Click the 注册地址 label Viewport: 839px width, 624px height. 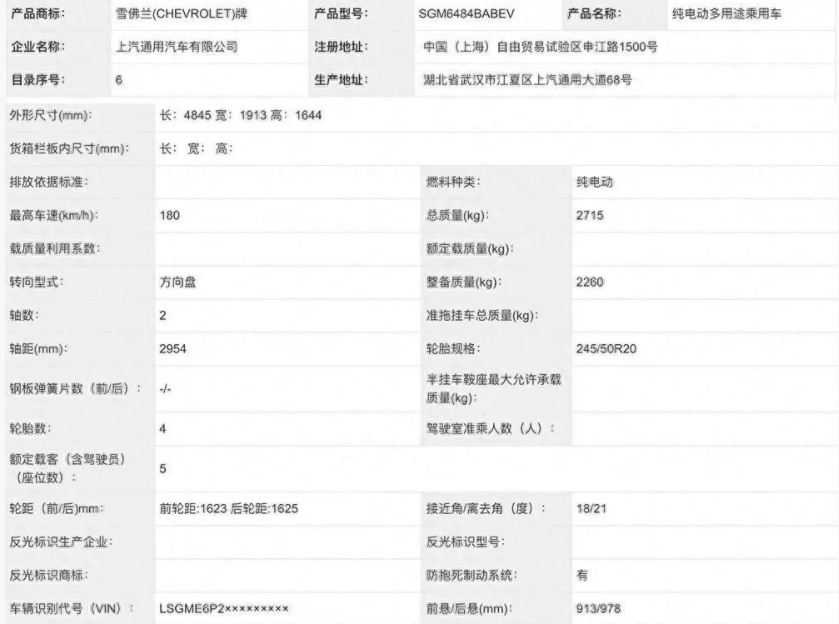(341, 47)
